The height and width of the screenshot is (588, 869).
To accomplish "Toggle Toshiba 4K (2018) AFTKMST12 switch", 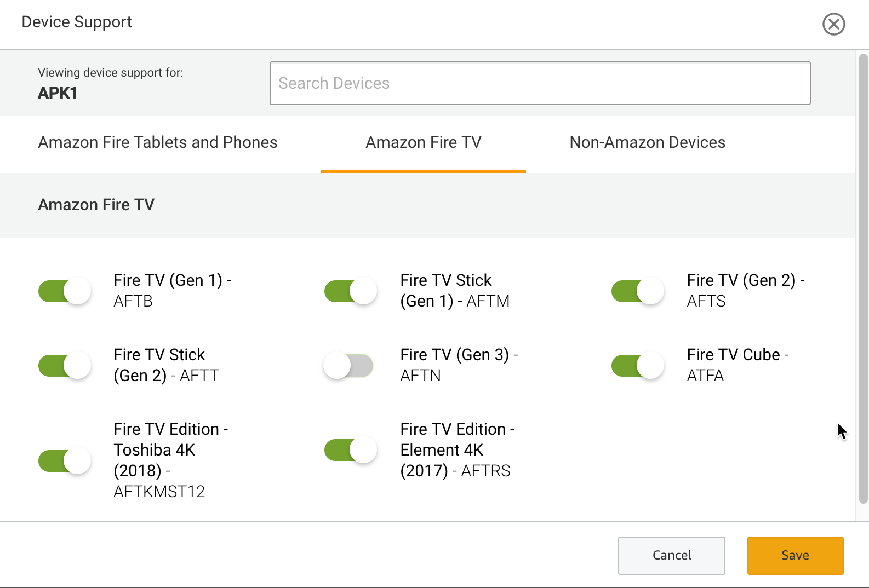I will pyautogui.click(x=65, y=461).
